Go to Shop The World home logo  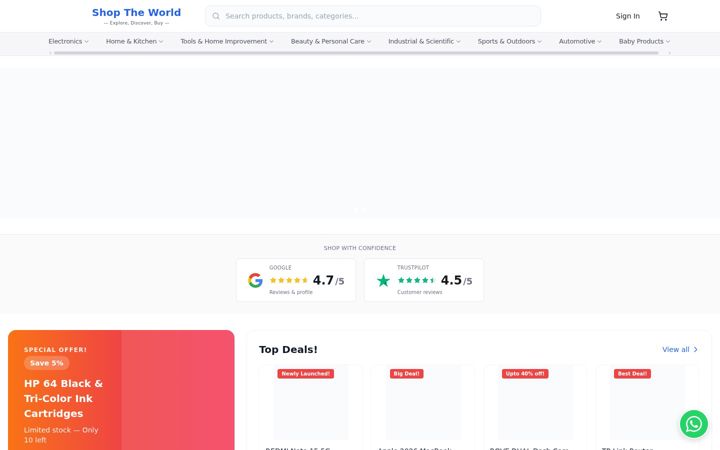point(136,16)
